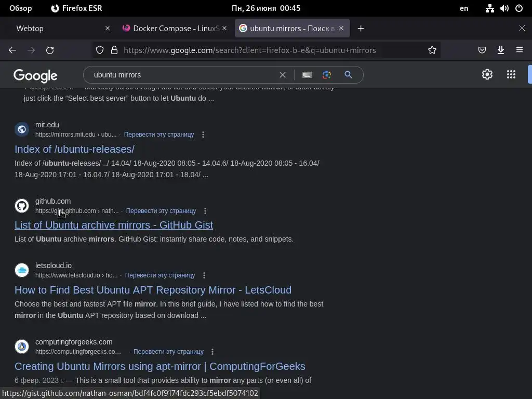The width and height of the screenshot is (532, 399).
Task: Open the Google apps grid
Action: click(511, 74)
